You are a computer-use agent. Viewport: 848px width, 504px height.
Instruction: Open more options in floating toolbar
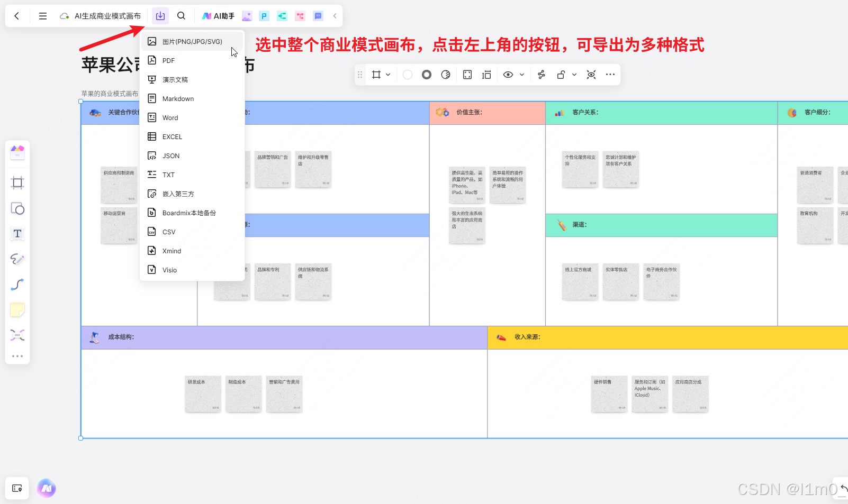point(610,75)
